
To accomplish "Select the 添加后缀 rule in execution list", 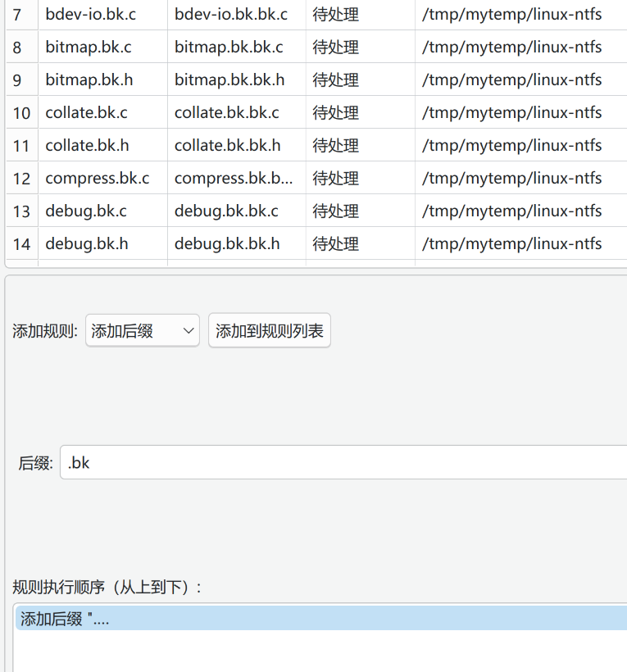I will coord(321,619).
